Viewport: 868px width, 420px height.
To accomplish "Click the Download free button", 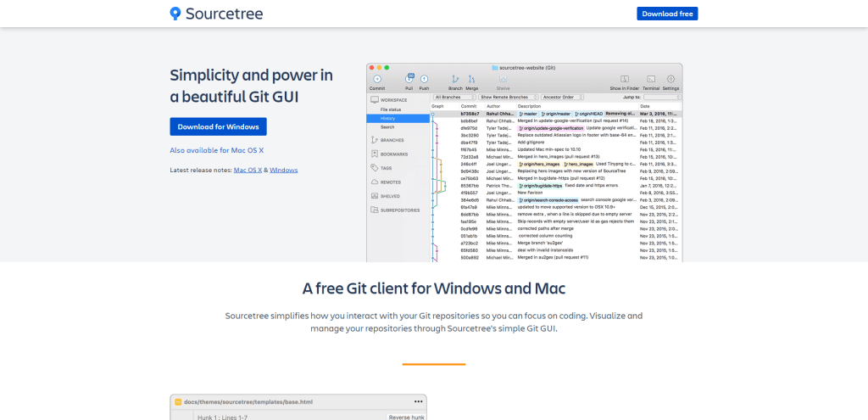I will coord(667,14).
